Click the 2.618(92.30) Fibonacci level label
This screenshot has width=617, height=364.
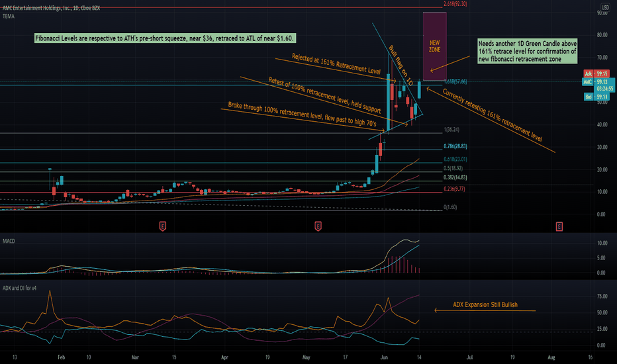click(x=455, y=4)
